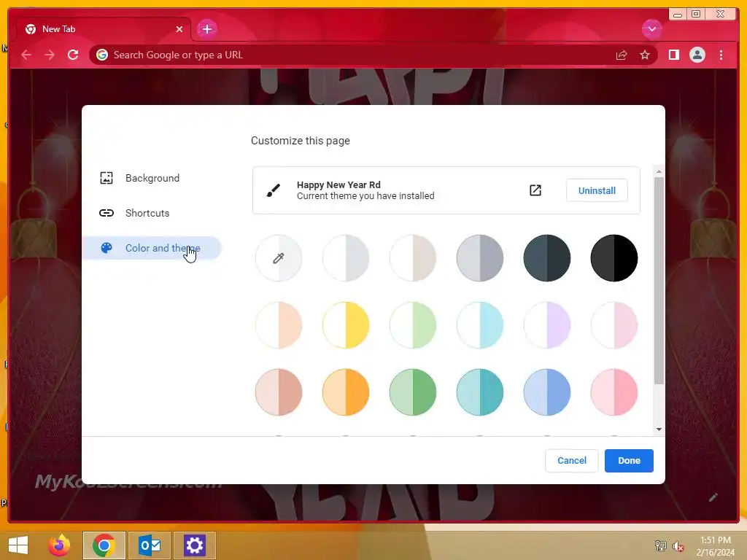
Task: Click the muted volume tray icon
Action: (678, 546)
